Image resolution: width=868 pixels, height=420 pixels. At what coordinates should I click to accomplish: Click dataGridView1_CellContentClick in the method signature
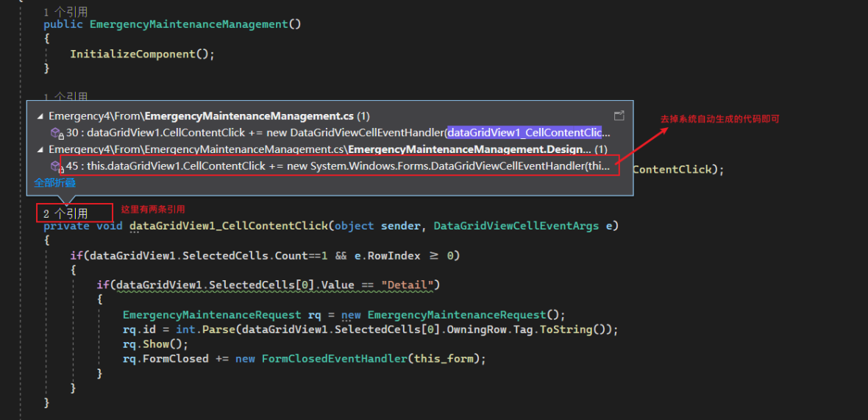(x=230, y=226)
